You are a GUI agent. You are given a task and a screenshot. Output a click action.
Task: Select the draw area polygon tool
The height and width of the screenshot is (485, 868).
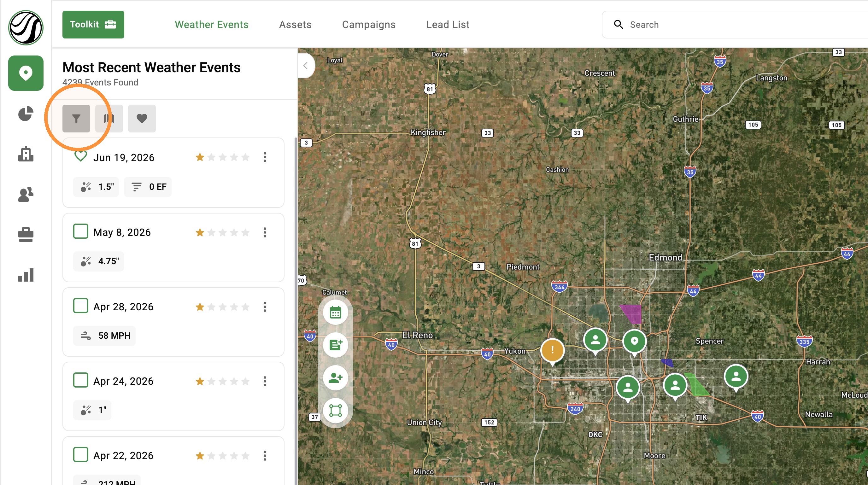tap(335, 410)
